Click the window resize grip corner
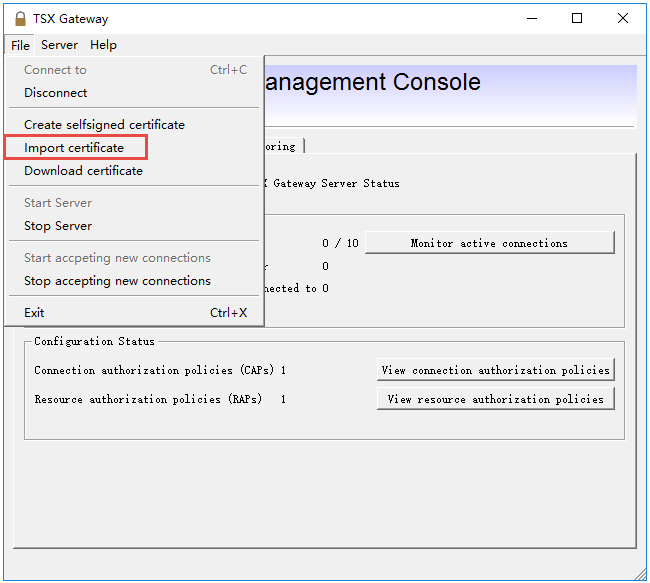 coord(640,574)
